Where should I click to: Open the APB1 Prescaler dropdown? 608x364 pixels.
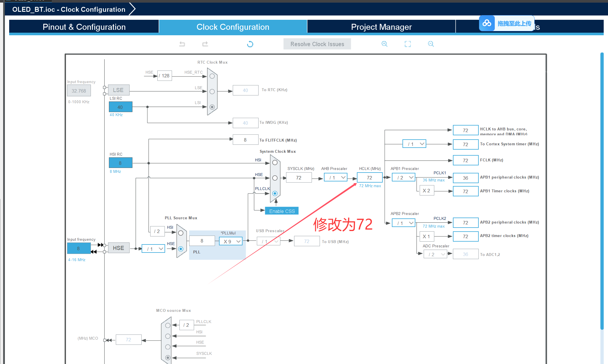click(x=404, y=178)
